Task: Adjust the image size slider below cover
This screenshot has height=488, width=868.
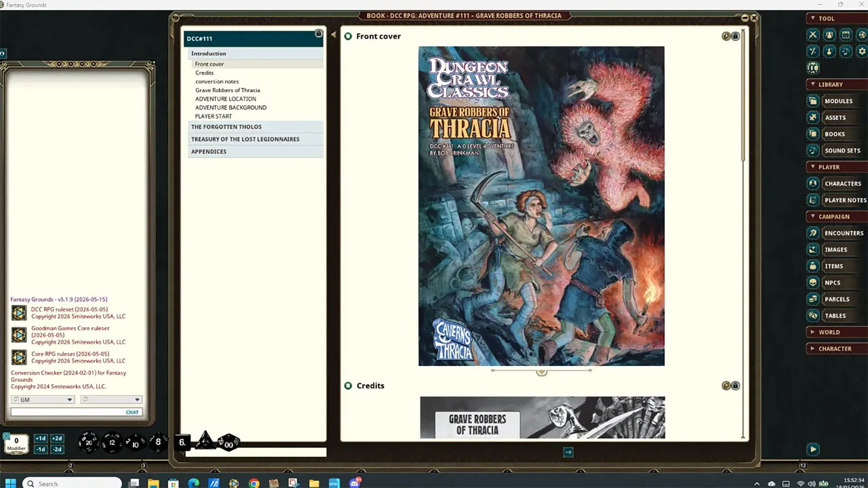Action: 542,371
